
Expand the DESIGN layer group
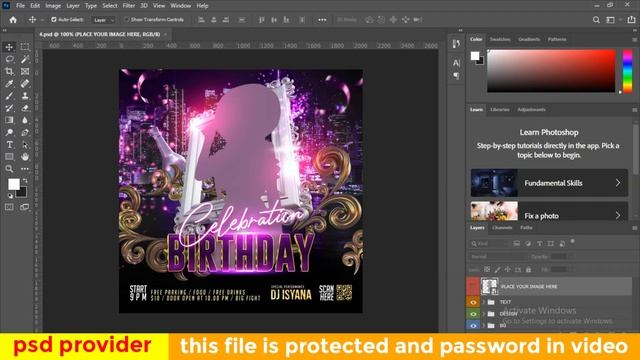coord(484,314)
